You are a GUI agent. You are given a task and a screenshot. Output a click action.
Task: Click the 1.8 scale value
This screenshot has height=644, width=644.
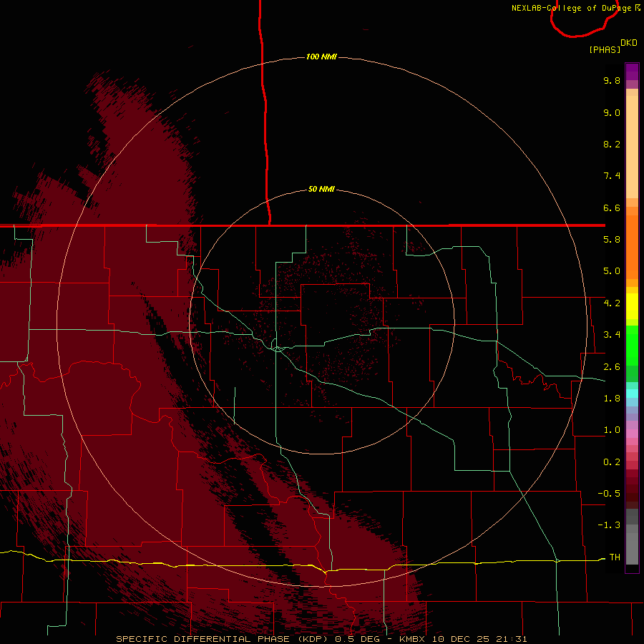612,399
